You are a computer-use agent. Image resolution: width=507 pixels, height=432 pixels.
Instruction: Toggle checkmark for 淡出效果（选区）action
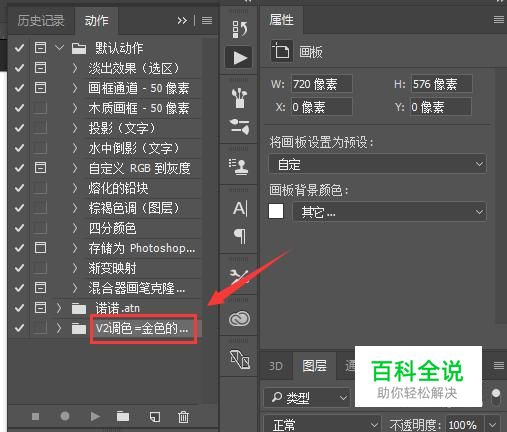19,68
